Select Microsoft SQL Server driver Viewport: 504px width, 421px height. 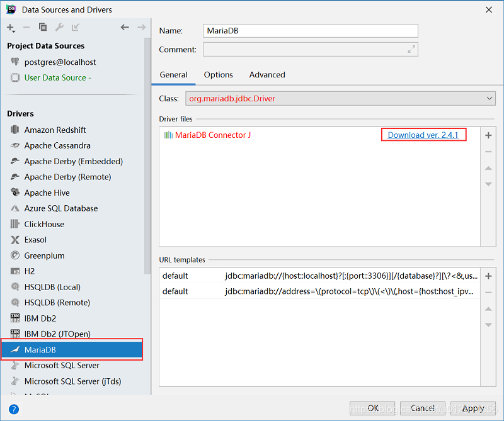pos(62,366)
